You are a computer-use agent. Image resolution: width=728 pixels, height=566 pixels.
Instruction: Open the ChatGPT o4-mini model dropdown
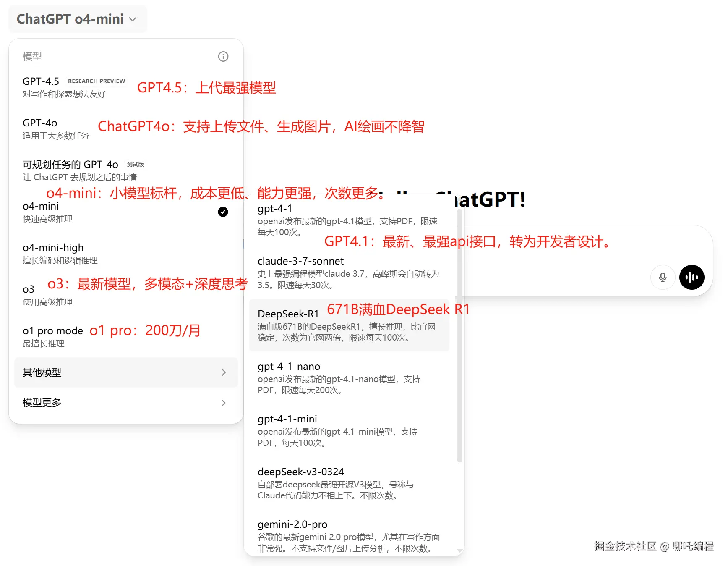[x=133, y=19]
